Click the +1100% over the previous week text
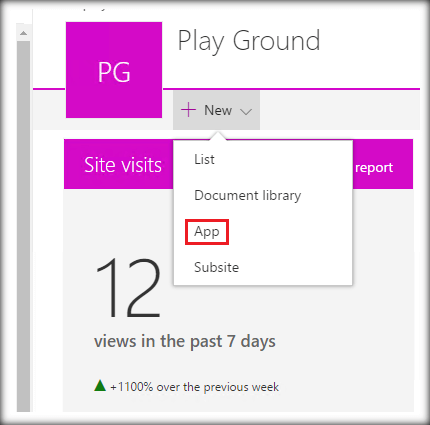Screen dimensions: 430x425 point(195,387)
